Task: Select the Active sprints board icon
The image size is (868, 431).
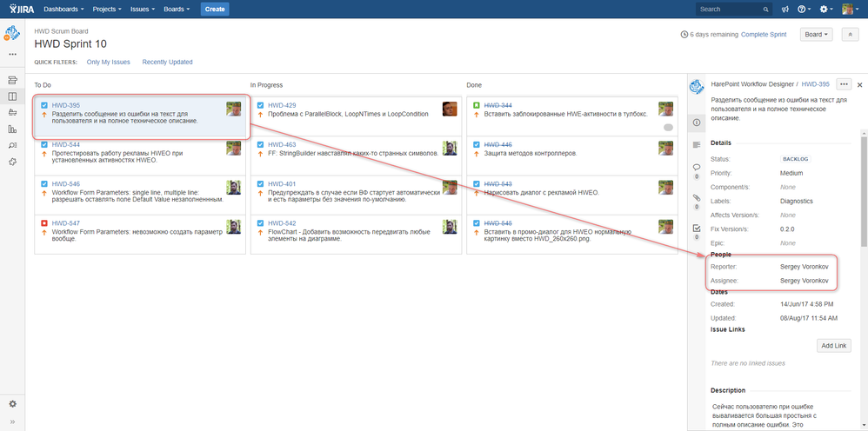Action: [x=12, y=96]
